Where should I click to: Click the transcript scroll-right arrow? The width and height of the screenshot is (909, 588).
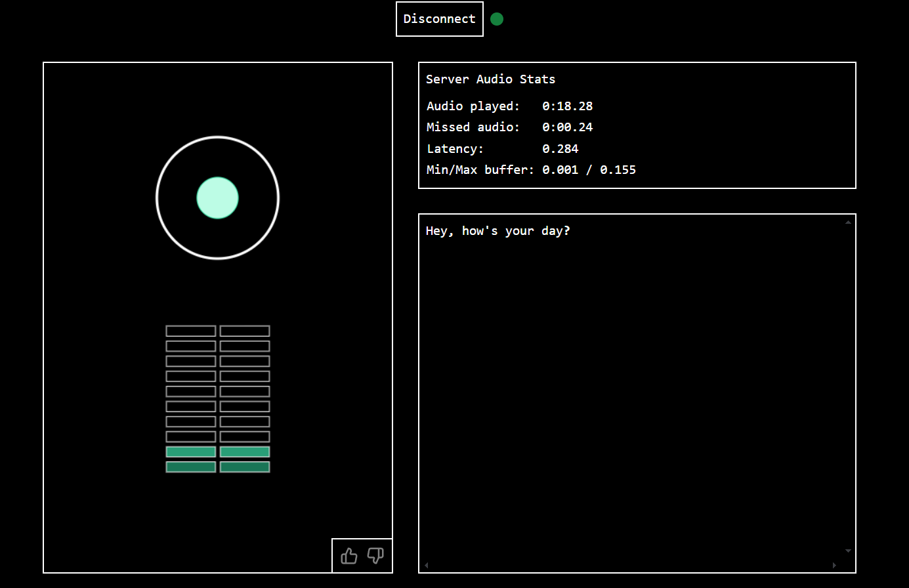click(834, 565)
